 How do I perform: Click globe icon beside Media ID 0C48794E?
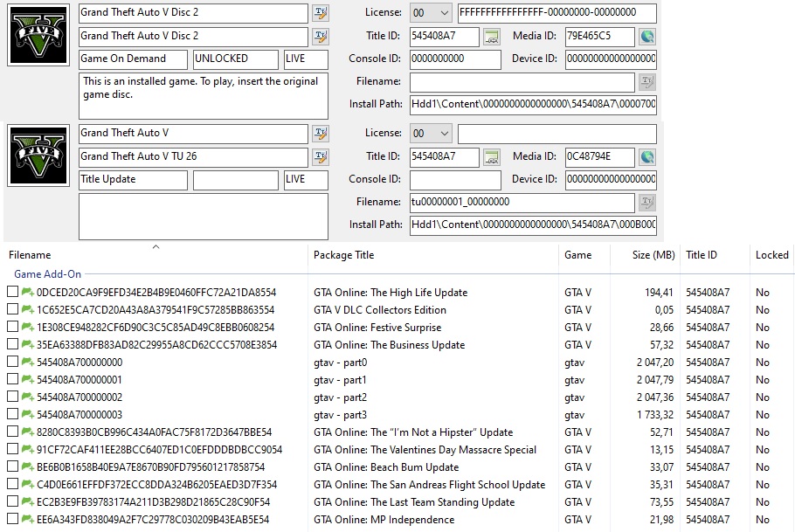click(647, 157)
